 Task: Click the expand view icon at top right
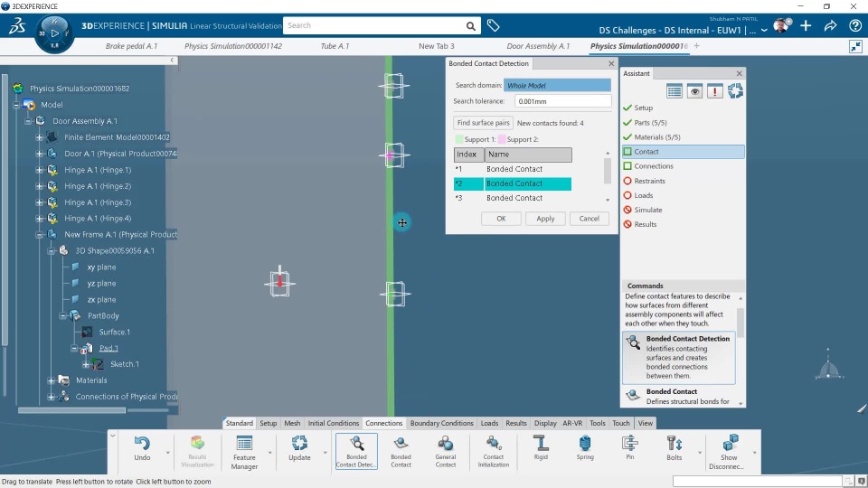click(856, 46)
